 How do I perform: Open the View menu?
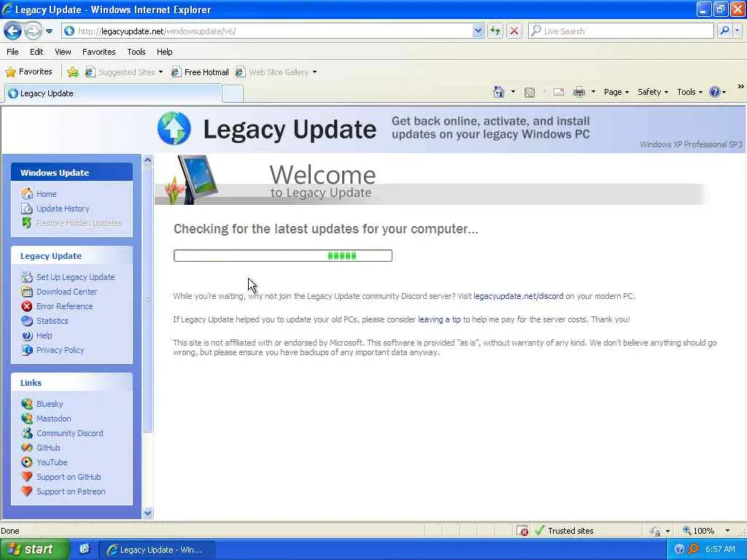tap(63, 52)
